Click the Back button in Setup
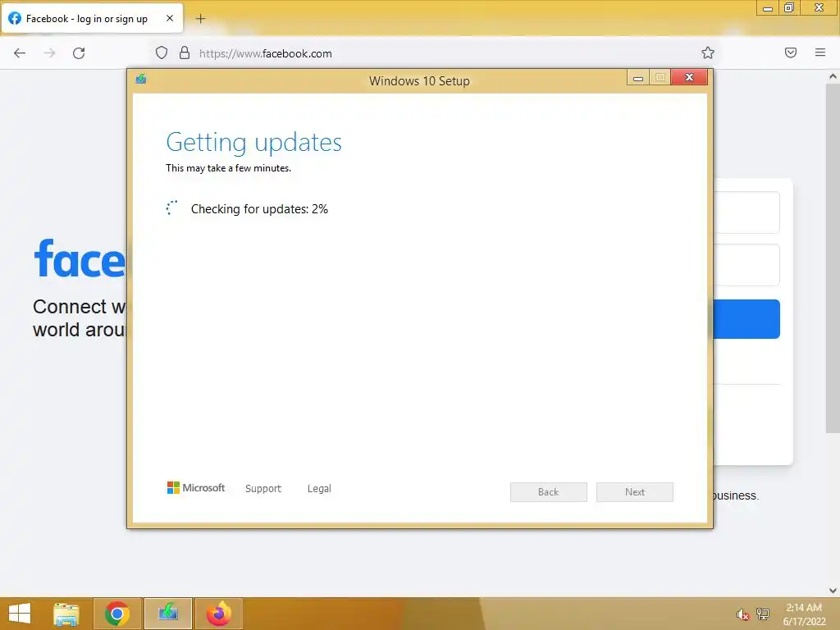 click(x=549, y=492)
